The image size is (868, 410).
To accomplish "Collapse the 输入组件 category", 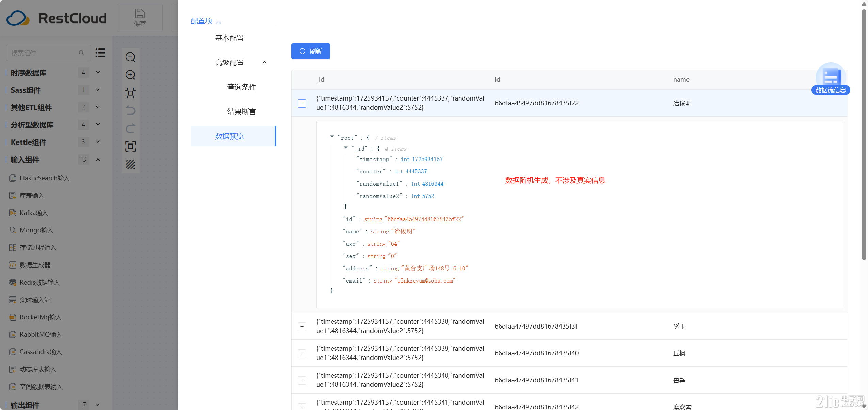I will coord(98,159).
